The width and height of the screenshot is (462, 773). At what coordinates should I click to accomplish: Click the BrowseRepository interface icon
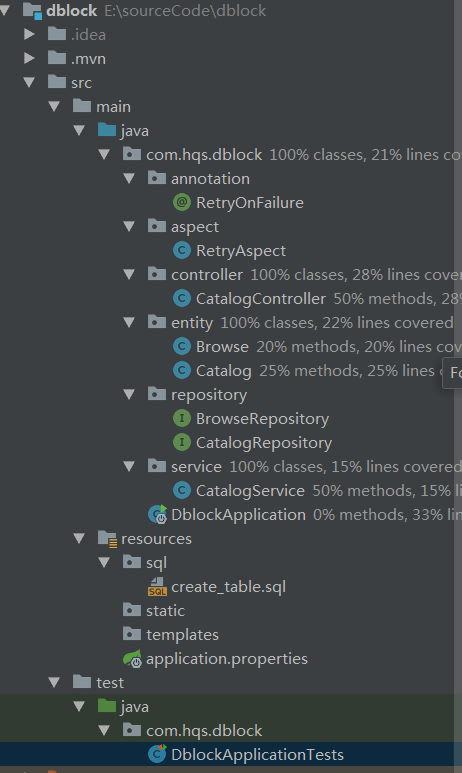point(182,419)
